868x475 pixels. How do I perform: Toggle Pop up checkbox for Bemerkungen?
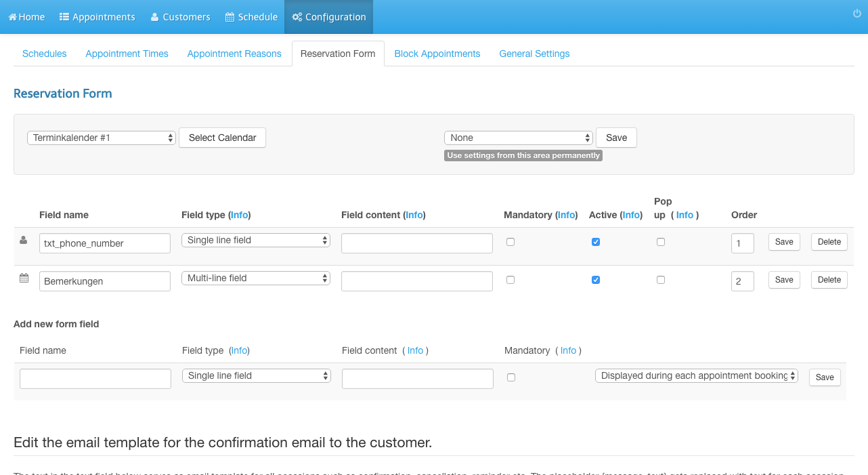tap(661, 280)
